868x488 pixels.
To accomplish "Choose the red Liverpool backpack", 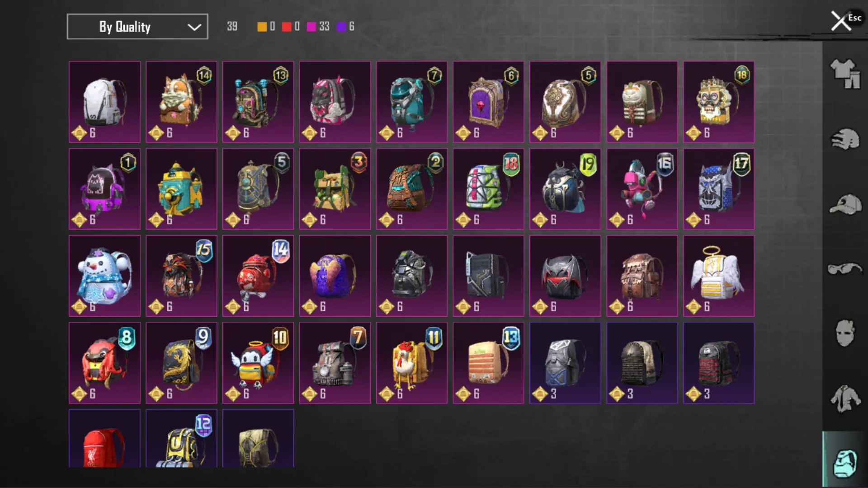I will [x=104, y=438].
